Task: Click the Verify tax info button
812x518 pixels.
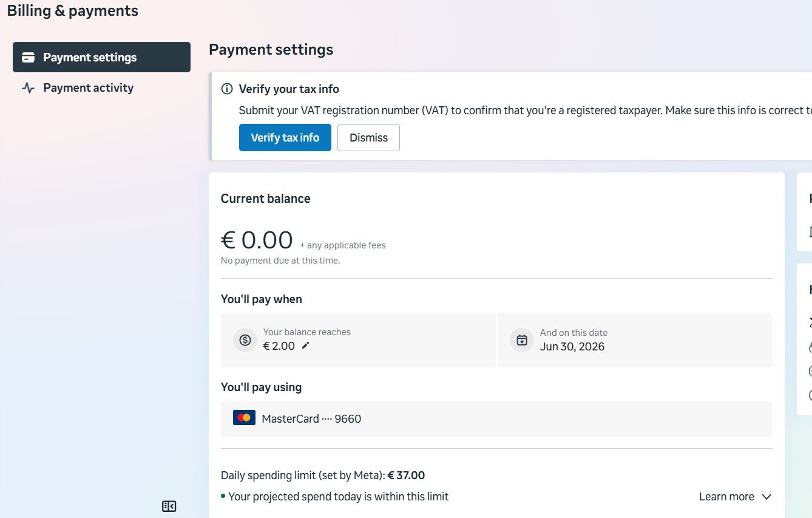Action: click(x=285, y=138)
